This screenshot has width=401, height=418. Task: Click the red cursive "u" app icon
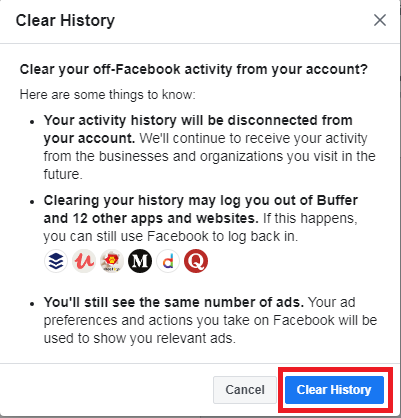click(x=84, y=261)
